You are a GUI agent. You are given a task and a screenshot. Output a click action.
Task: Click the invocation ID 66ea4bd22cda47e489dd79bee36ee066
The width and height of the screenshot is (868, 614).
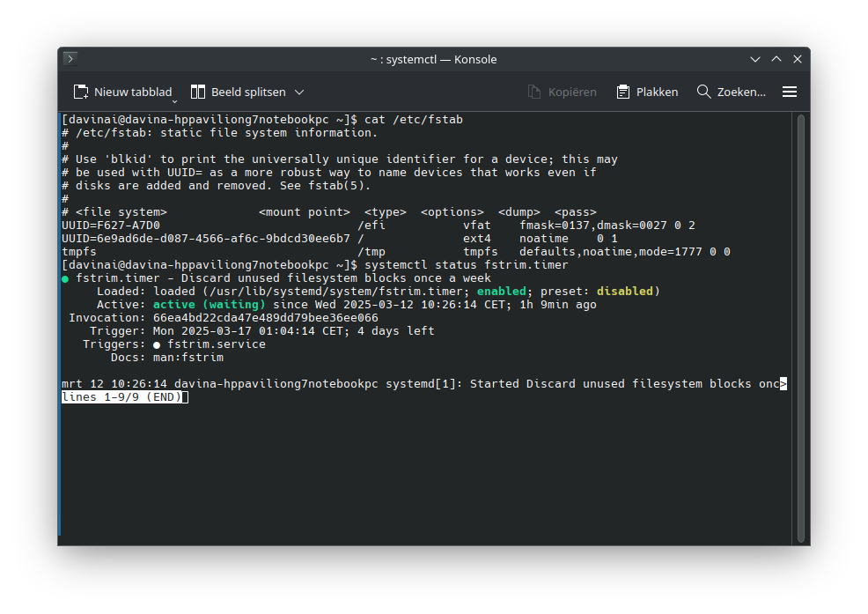pos(266,318)
